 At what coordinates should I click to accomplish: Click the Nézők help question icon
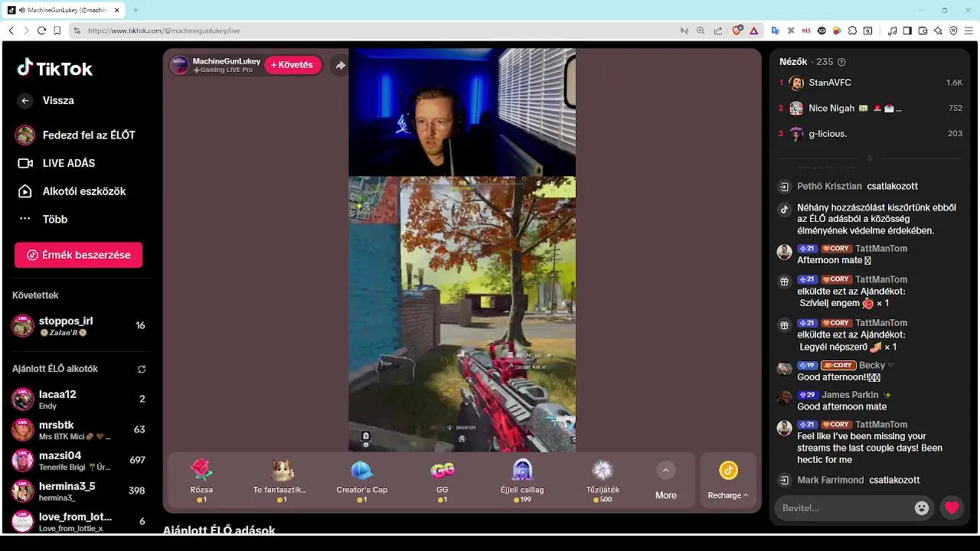[x=841, y=62]
